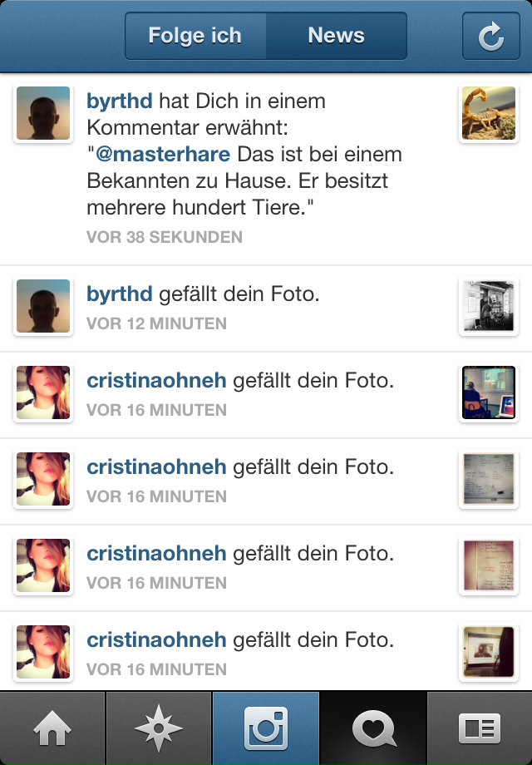Tap the refresh arrow icon
This screenshot has width=532, height=765.
[x=490, y=36]
